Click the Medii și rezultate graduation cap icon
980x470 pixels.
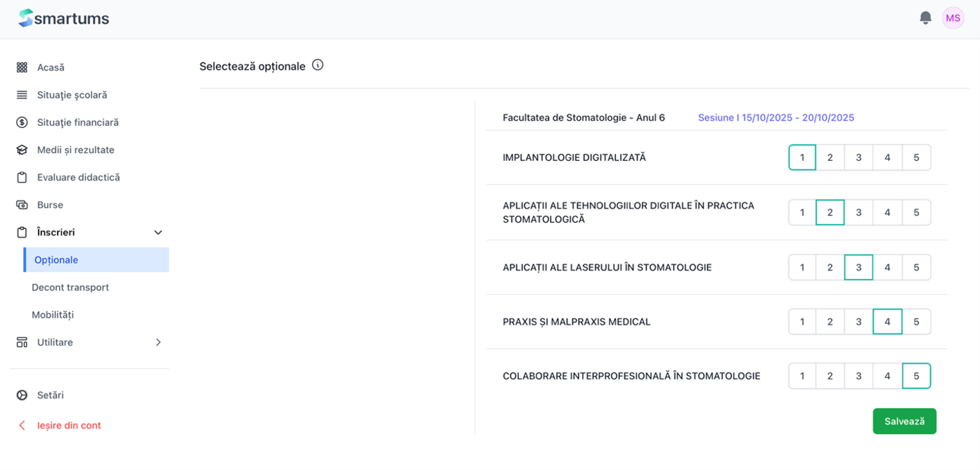pos(22,150)
